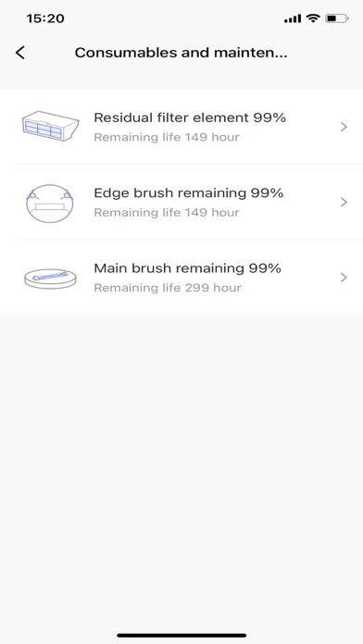The image size is (363, 644).
Task: Tap the main brush disc icon
Action: (50, 279)
